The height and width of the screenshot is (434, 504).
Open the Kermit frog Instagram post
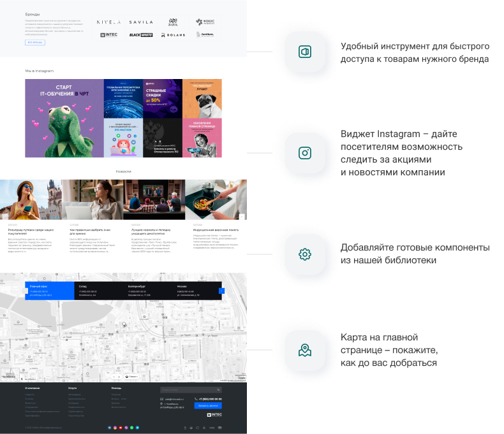click(x=60, y=119)
